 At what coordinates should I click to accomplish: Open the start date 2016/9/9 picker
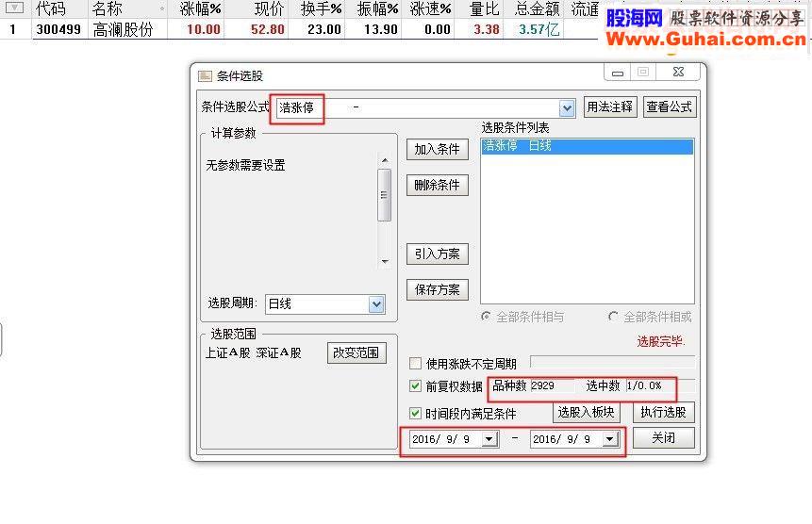[489, 440]
